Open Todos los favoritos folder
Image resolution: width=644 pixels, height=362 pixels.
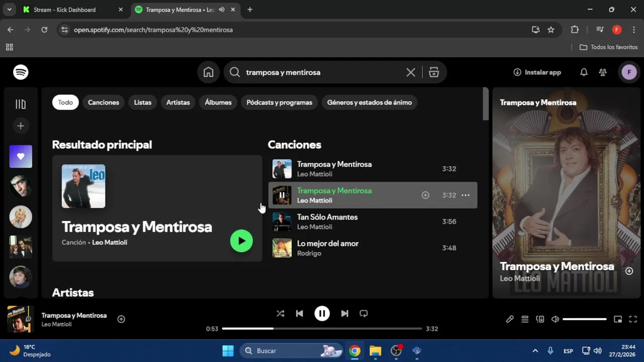(x=609, y=47)
